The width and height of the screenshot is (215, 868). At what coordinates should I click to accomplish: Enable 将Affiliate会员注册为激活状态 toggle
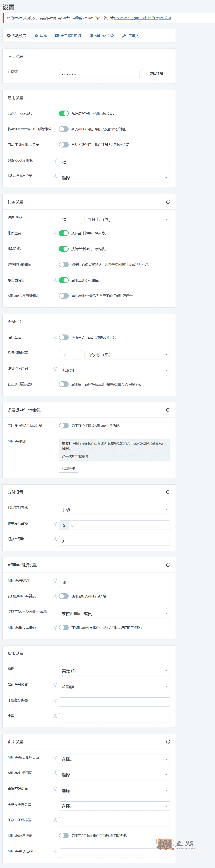click(x=64, y=129)
